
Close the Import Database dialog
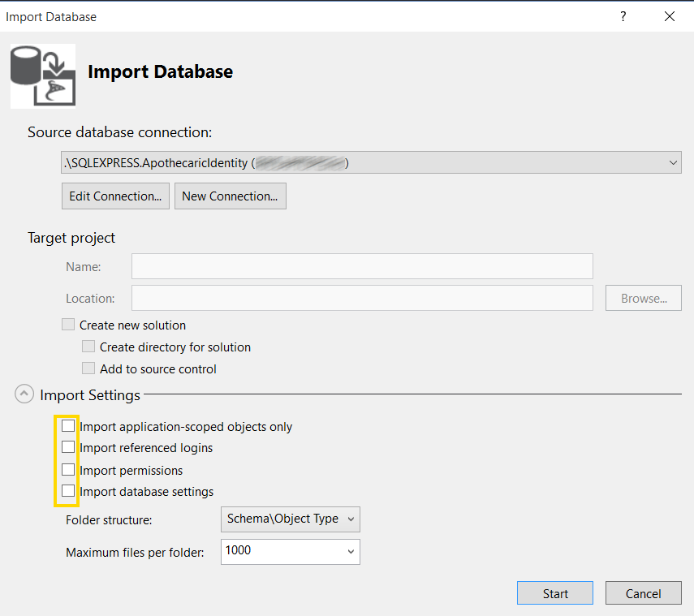coord(670,16)
